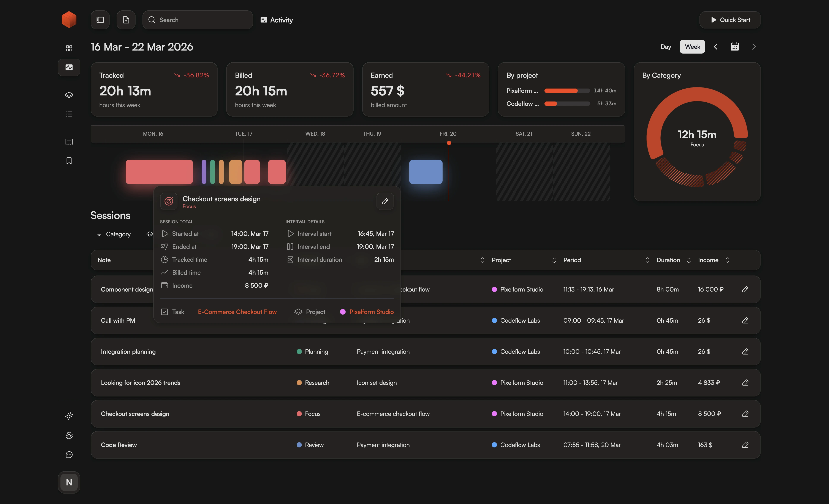This screenshot has height=504, width=829.
Task: Edit the Code Review session entry
Action: click(x=745, y=444)
